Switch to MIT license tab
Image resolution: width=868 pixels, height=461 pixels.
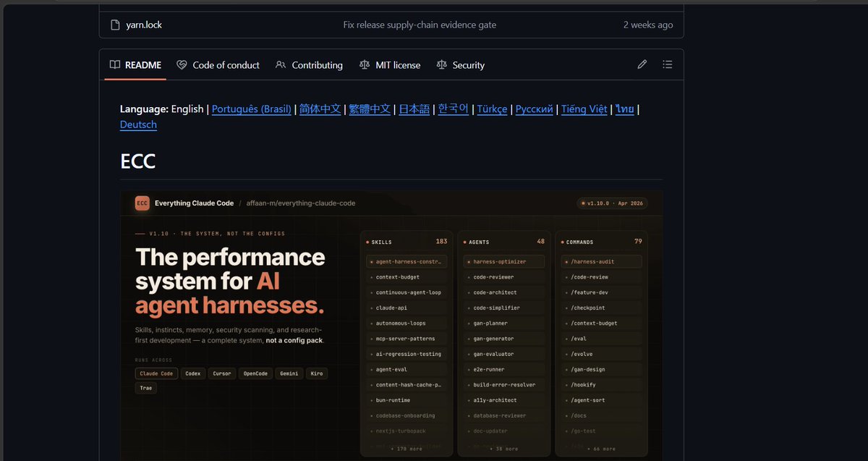coord(389,65)
